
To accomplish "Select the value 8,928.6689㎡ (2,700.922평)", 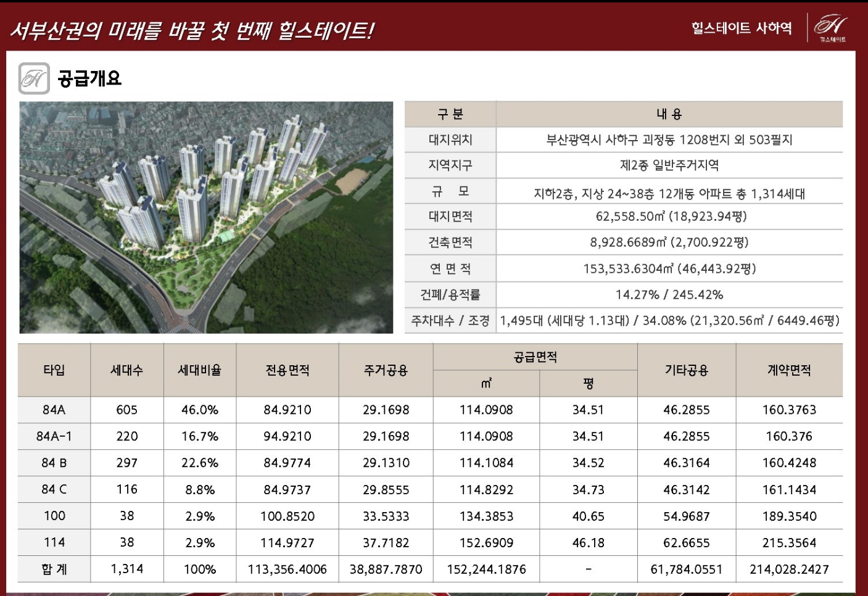I will tap(669, 242).
